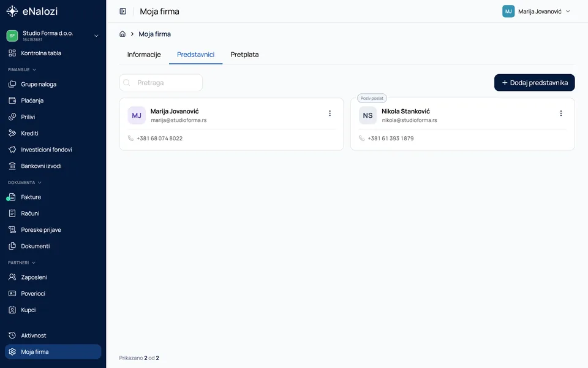Click the email marija@studioforma.rs
The width and height of the screenshot is (588, 368).
178,120
